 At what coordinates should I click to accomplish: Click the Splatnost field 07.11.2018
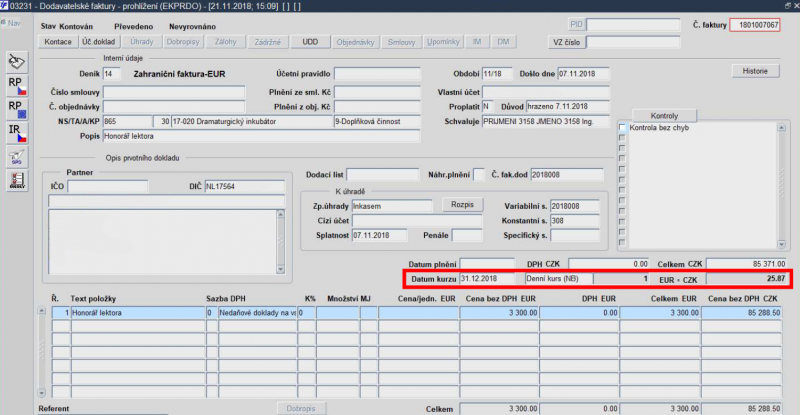click(380, 235)
